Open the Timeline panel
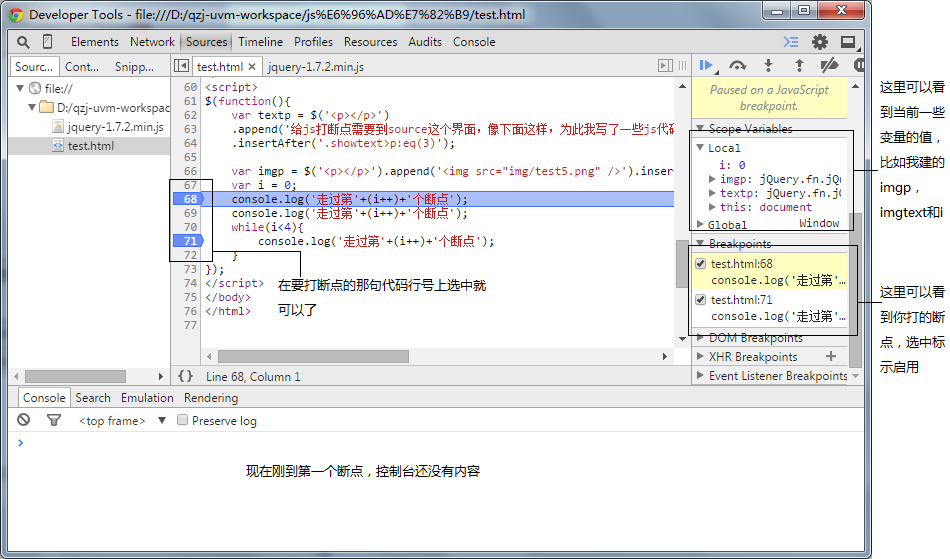Screen dimensions: 950x559 click(261, 42)
